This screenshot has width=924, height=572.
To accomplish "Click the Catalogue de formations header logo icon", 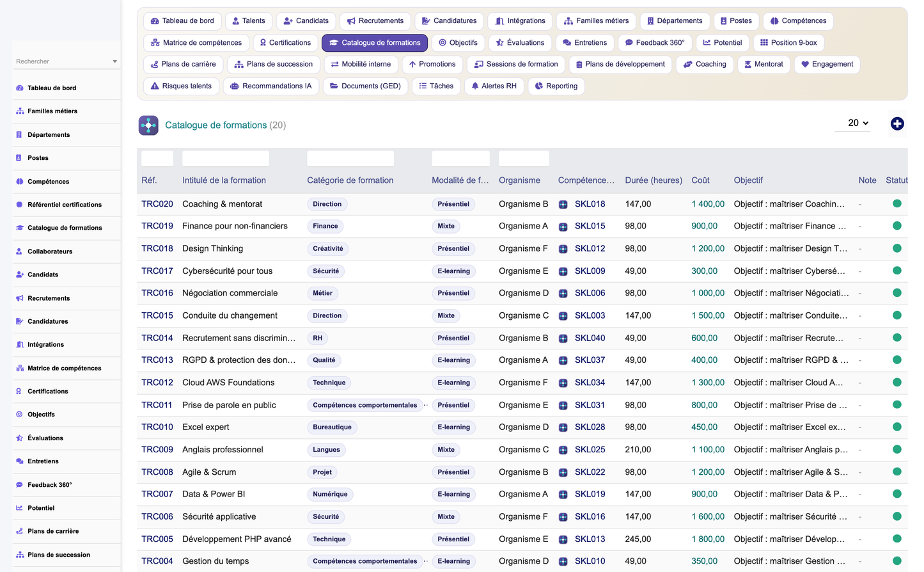I will [148, 125].
